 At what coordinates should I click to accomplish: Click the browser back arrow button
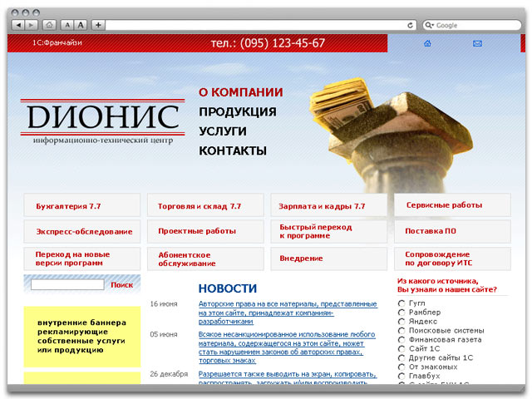tap(18, 25)
